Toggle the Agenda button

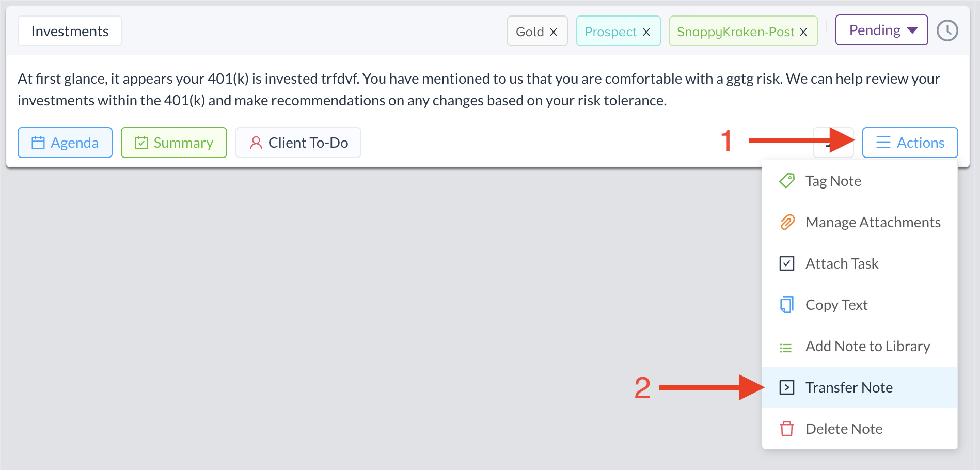pyautogui.click(x=65, y=143)
